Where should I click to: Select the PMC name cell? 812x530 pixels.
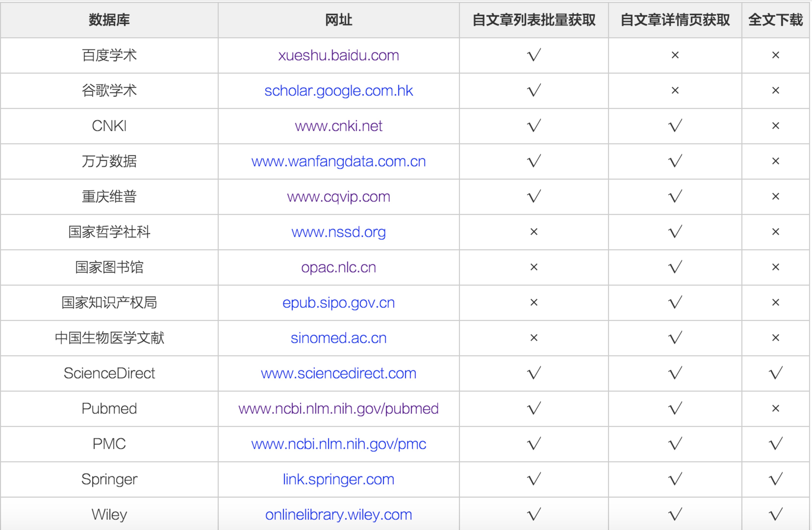point(109,444)
